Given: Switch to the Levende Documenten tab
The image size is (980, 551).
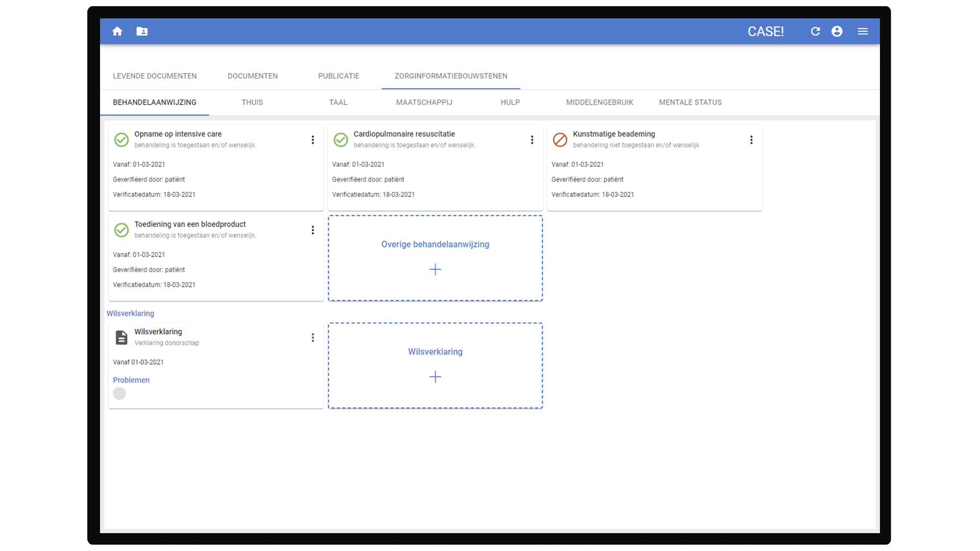Looking at the screenshot, I should pos(155,76).
